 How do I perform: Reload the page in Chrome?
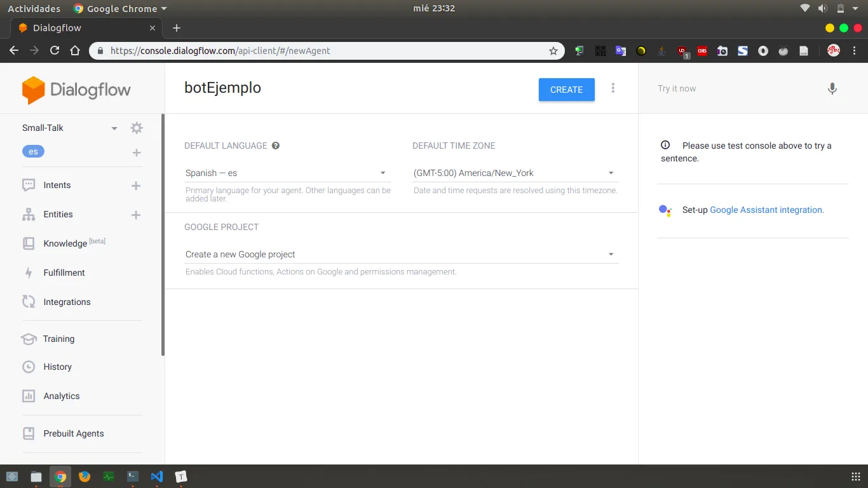55,51
